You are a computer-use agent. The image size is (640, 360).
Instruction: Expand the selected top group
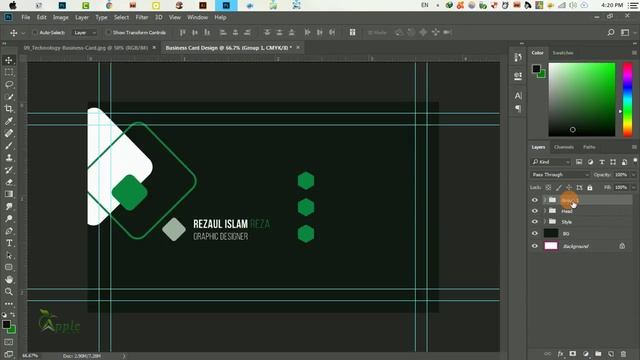click(x=544, y=200)
